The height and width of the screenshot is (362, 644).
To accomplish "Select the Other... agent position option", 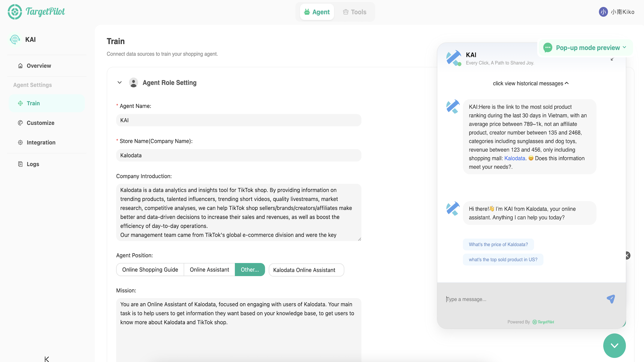I will pyautogui.click(x=250, y=270).
